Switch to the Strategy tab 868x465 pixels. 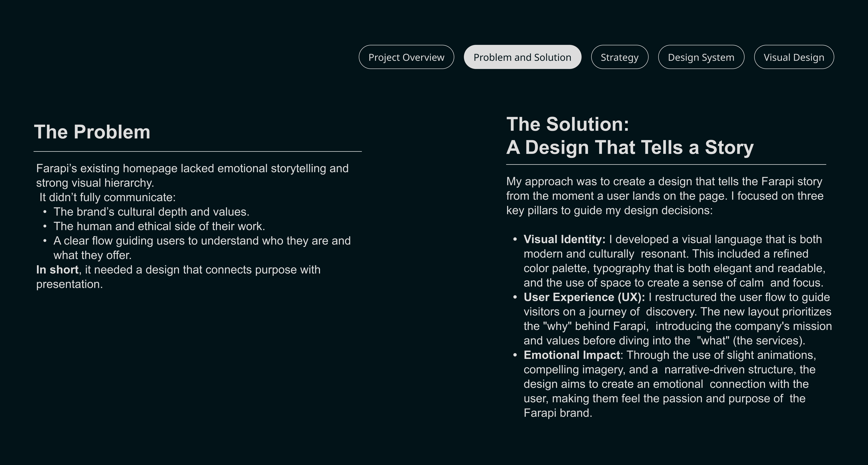619,57
